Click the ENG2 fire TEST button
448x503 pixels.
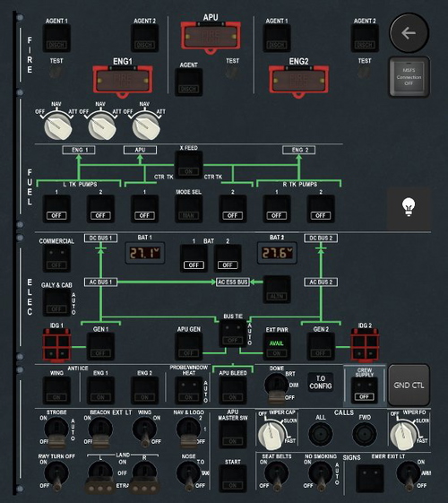click(x=365, y=73)
